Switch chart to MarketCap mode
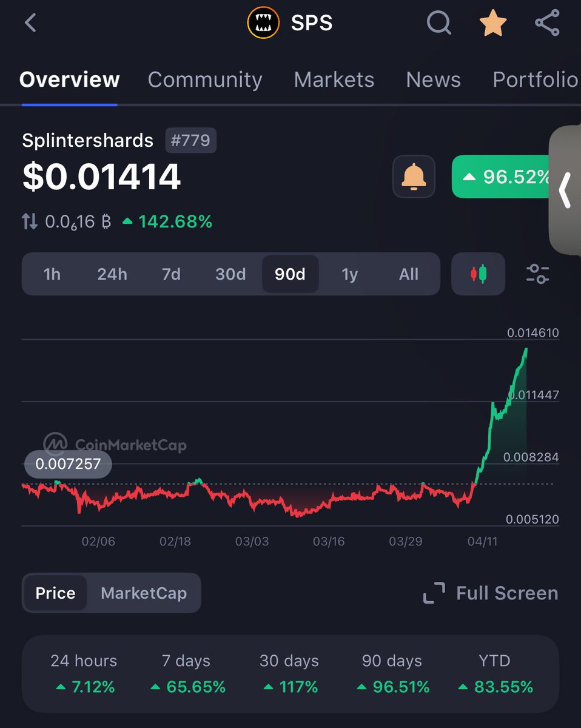Image resolution: width=581 pixels, height=728 pixels. [144, 593]
